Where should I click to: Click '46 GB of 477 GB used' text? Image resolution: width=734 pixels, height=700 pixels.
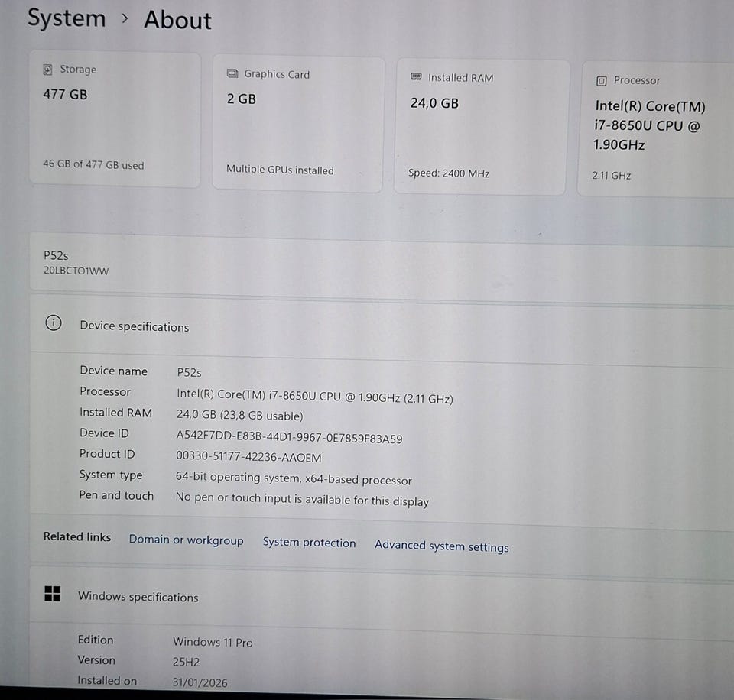93,164
